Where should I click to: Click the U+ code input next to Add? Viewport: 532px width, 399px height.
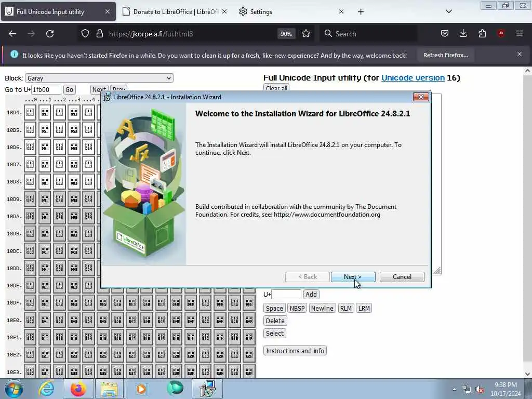pos(286,294)
